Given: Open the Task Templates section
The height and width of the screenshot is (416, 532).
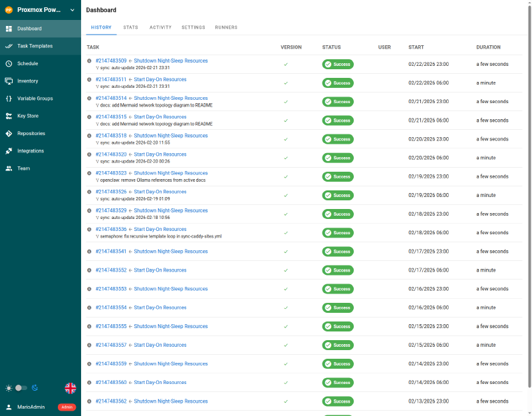Looking at the screenshot, I should pos(40,46).
